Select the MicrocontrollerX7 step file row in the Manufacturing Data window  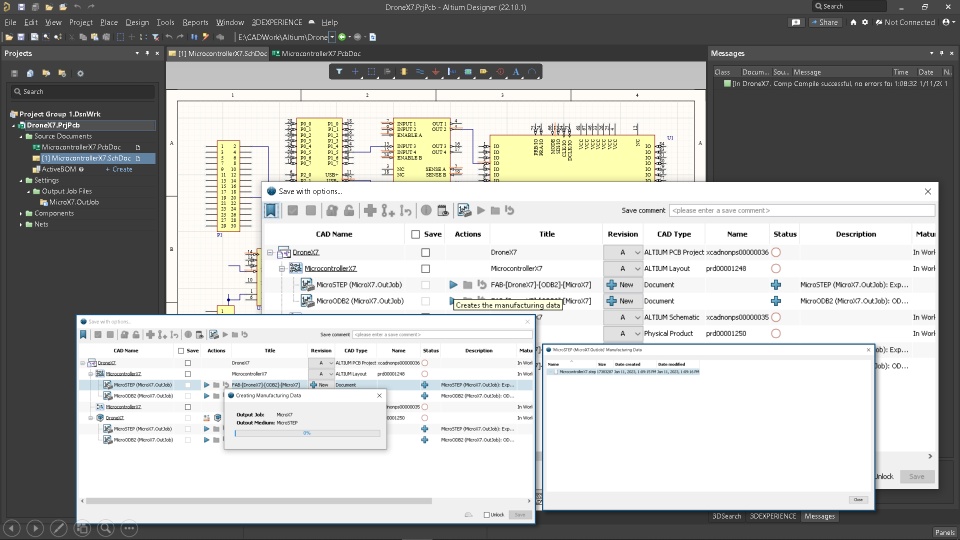(x=623, y=372)
